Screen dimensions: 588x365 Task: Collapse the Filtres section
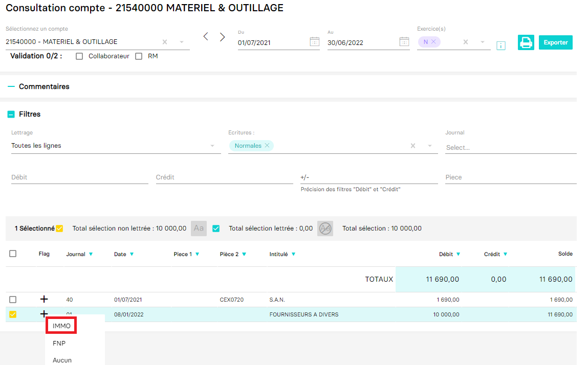pyautogui.click(x=11, y=115)
